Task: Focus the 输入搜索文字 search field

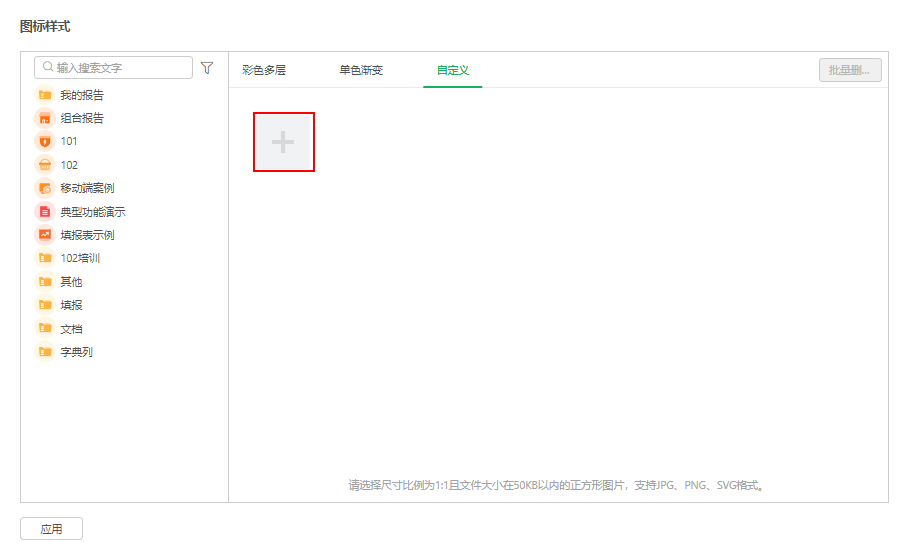Action: pos(120,68)
